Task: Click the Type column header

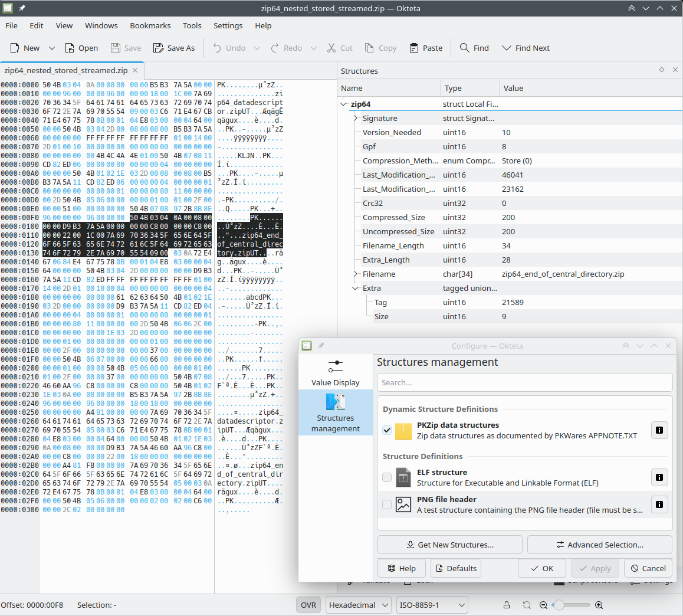Action: [x=471, y=88]
